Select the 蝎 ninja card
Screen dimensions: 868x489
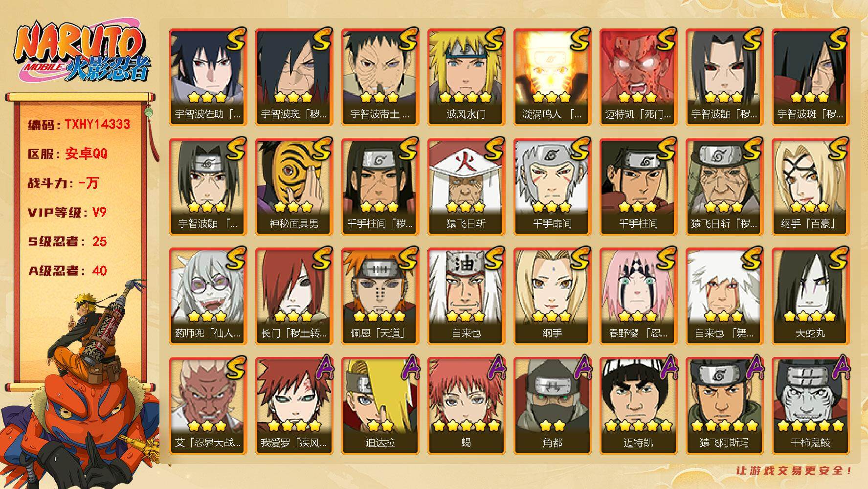[x=466, y=406]
